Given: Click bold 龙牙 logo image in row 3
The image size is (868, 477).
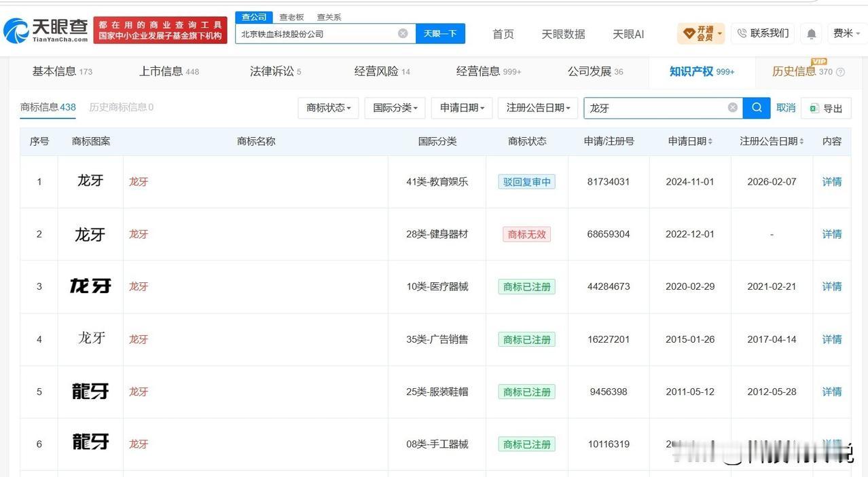Looking at the screenshot, I should tap(90, 286).
